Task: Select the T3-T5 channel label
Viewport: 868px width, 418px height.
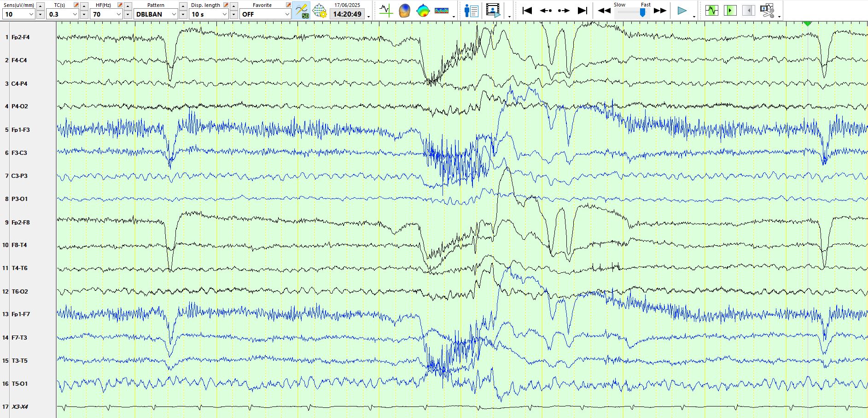Action: pos(19,360)
